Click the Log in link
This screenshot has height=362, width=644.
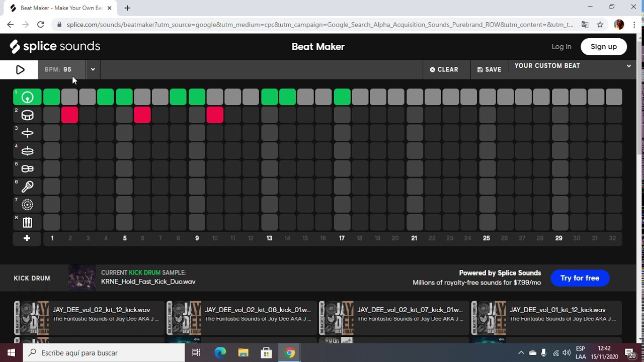561,47
